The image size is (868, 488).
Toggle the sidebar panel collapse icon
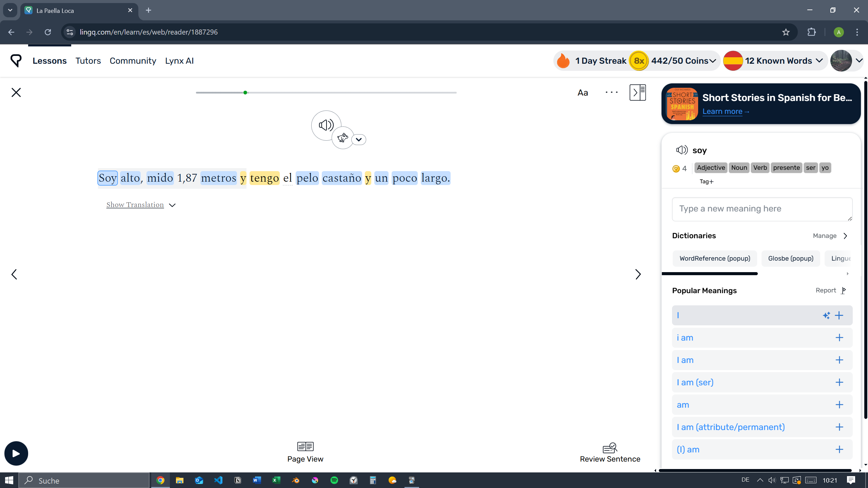click(637, 93)
